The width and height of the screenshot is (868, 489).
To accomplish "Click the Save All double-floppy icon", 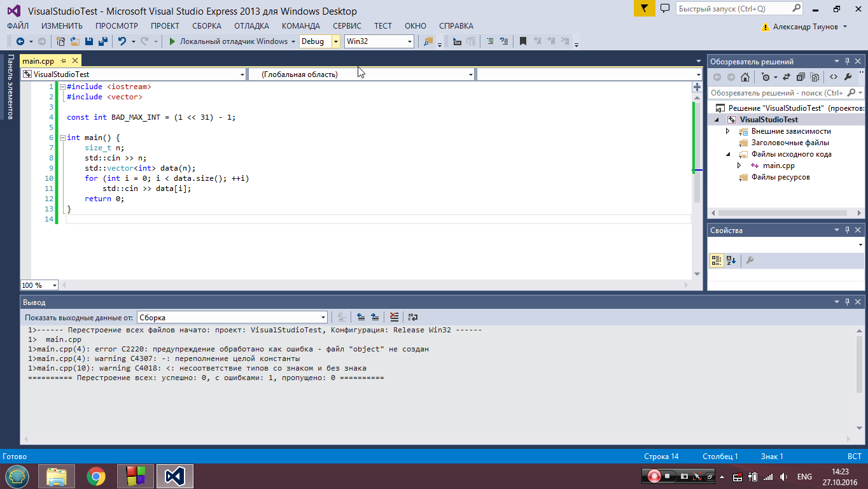I will [x=102, y=41].
